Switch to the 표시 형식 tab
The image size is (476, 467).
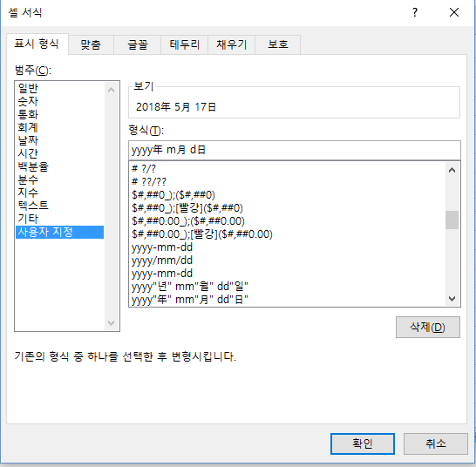click(37, 44)
